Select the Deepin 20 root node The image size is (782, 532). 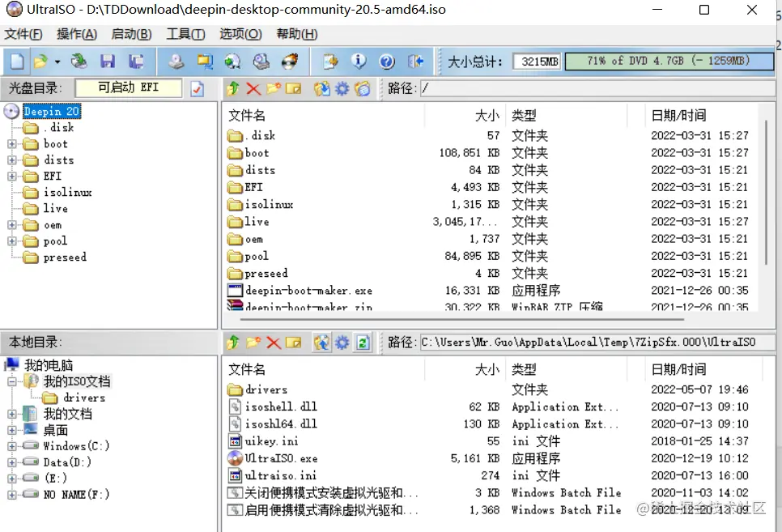[52, 111]
